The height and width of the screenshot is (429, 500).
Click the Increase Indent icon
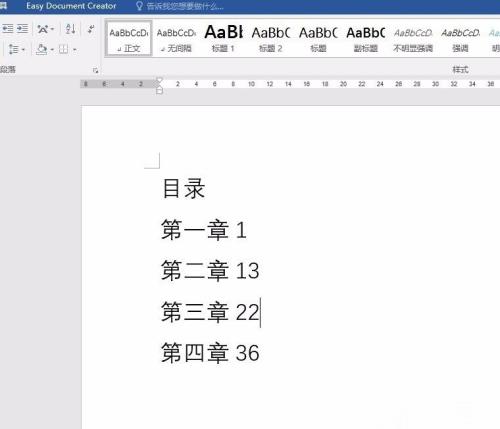[22, 29]
